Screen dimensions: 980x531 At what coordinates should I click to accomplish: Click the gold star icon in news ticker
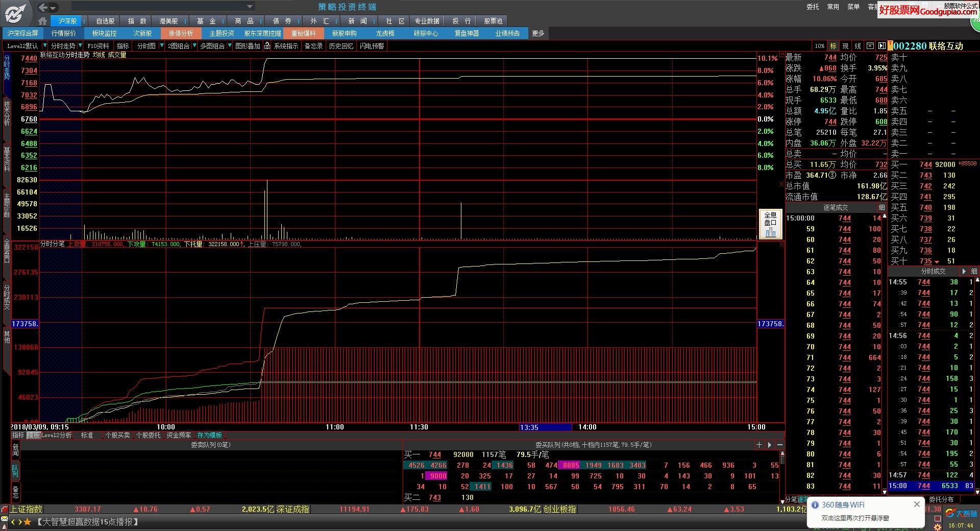click(x=28, y=522)
